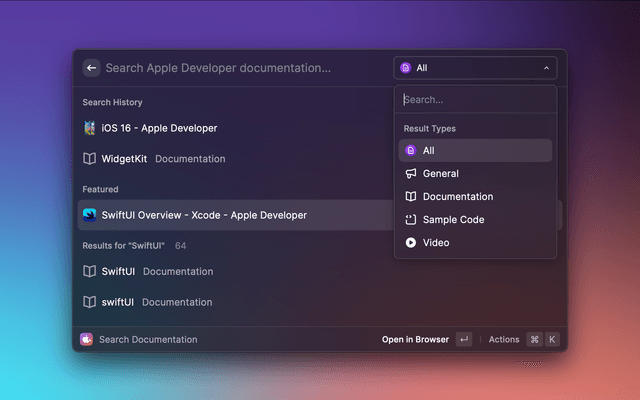
Task: Click the back arrow button
Action: coord(92,68)
